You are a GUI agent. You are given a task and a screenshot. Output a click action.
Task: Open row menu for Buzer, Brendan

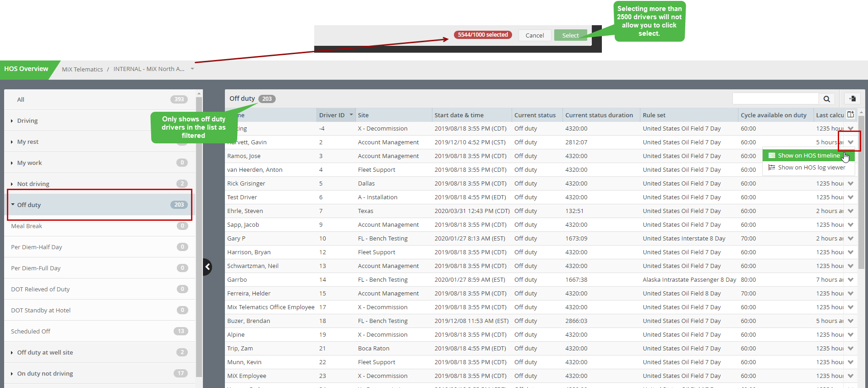pyautogui.click(x=851, y=321)
